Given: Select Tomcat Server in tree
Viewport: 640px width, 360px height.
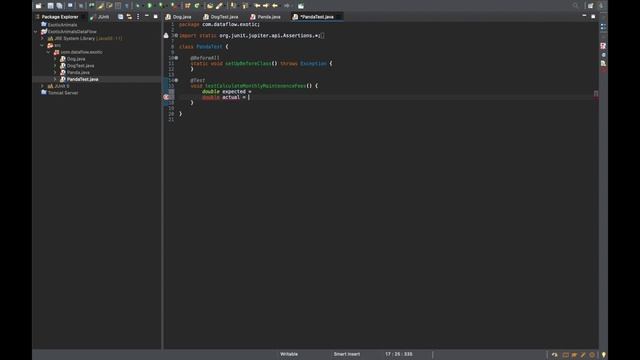Looking at the screenshot, I should (x=59, y=93).
